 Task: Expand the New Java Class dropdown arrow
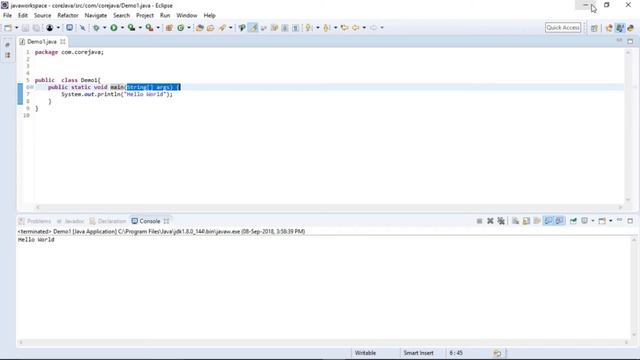[189, 28]
